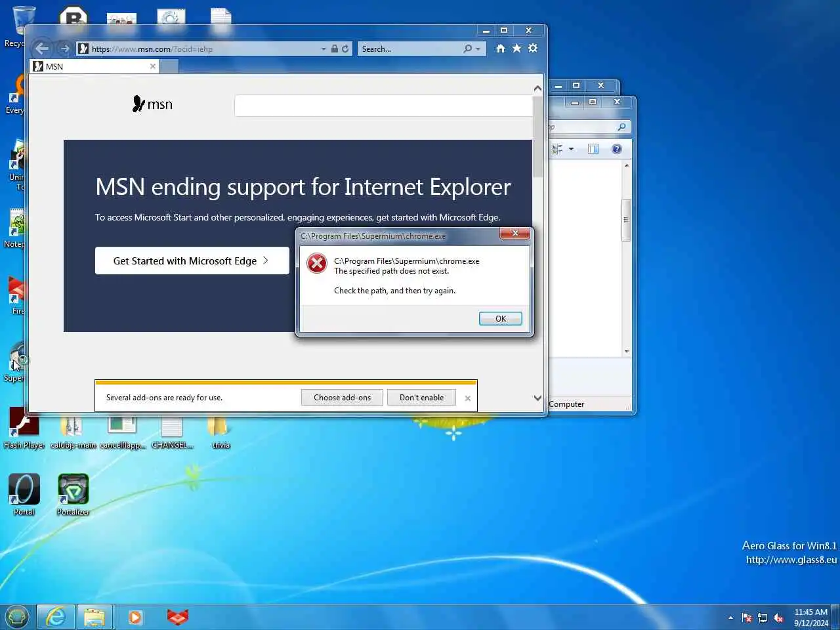Click the refresh icon in the address bar
Viewport: 840px width, 630px height.
345,49
